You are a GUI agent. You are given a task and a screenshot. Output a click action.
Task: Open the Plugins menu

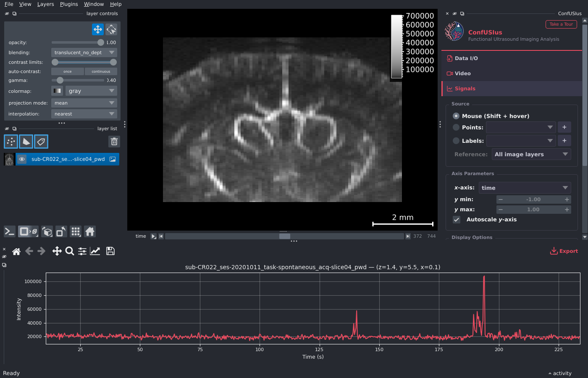69,4
